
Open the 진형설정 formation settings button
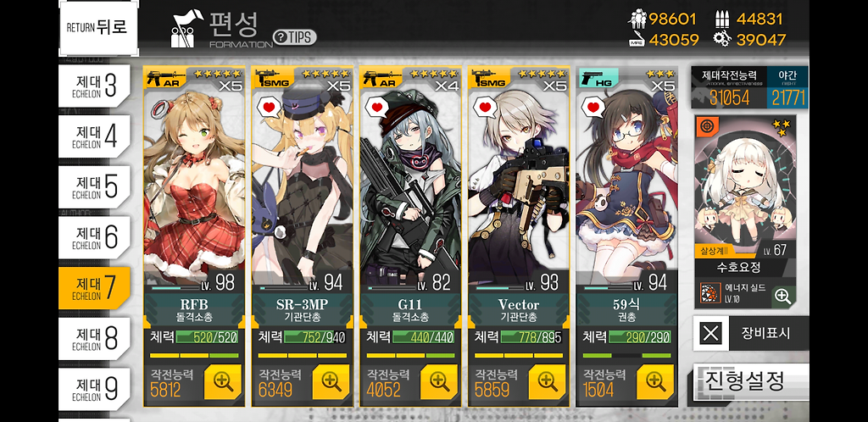(x=751, y=380)
